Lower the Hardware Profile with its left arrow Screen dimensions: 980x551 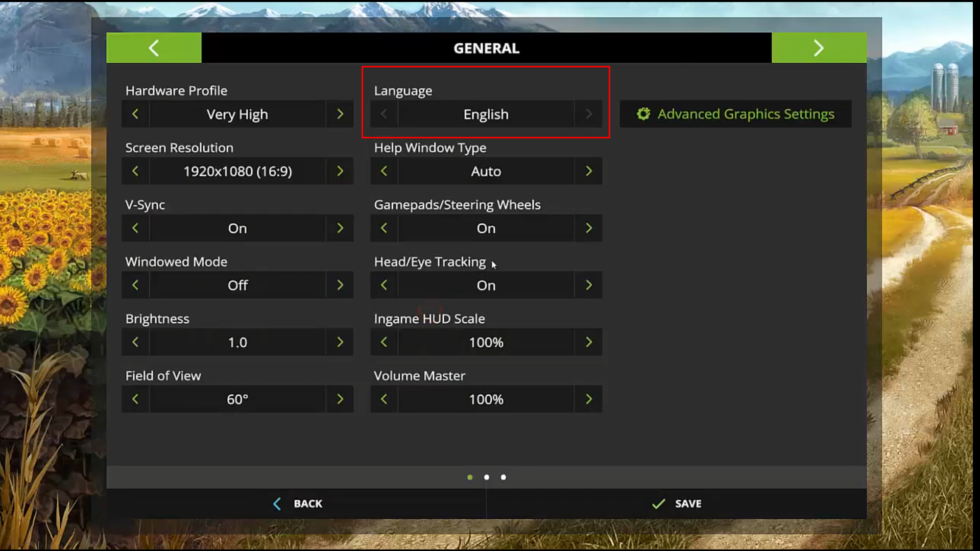[135, 114]
